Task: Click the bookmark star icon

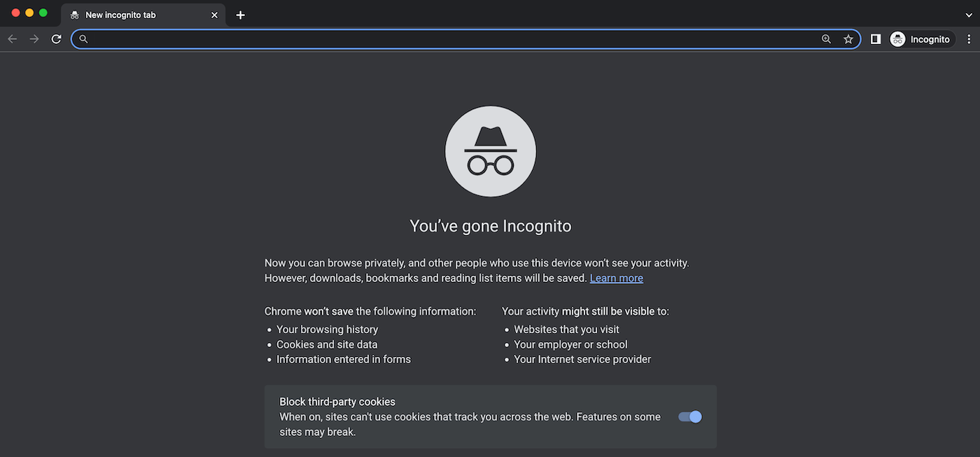Action: tap(848, 38)
